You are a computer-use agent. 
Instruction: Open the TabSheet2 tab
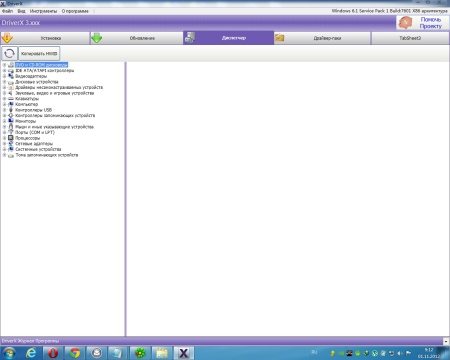pyautogui.click(x=410, y=38)
